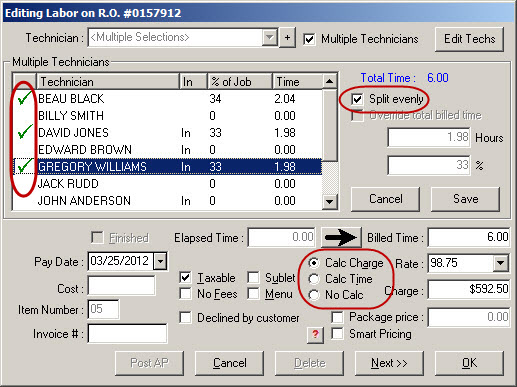Click the Next >> button
This screenshot has height=387, width=517.
[389, 363]
